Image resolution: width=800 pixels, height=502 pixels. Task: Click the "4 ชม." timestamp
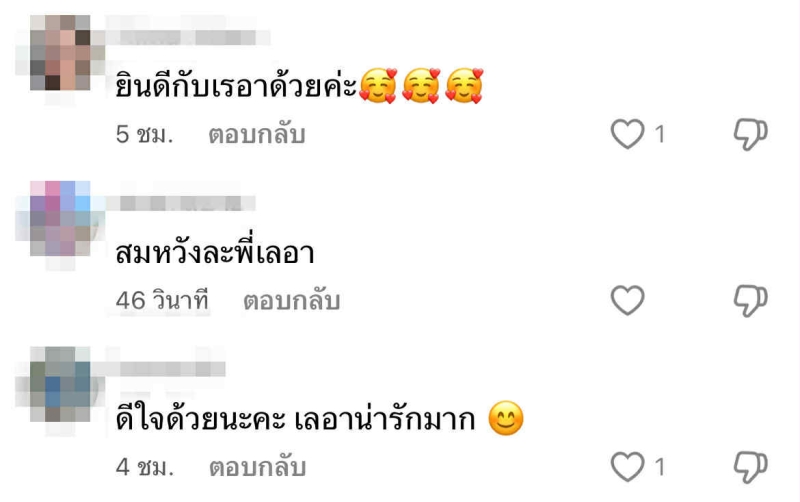145,467
